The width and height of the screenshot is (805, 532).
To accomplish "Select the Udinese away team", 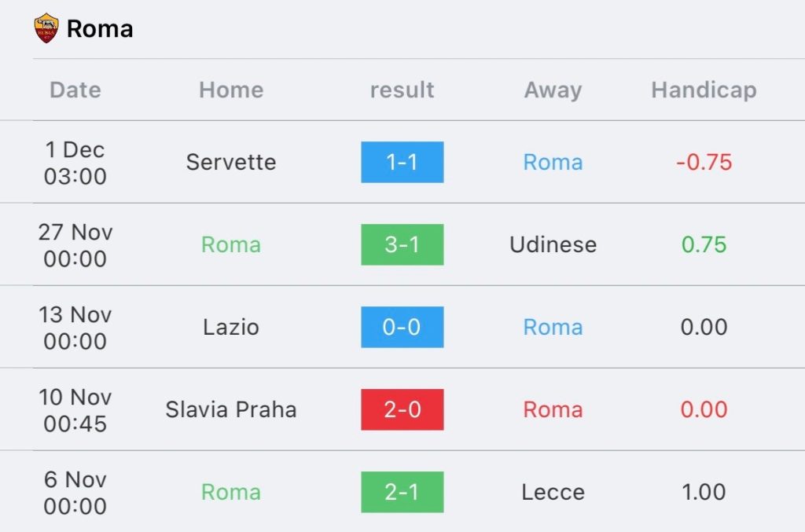I will (x=553, y=244).
